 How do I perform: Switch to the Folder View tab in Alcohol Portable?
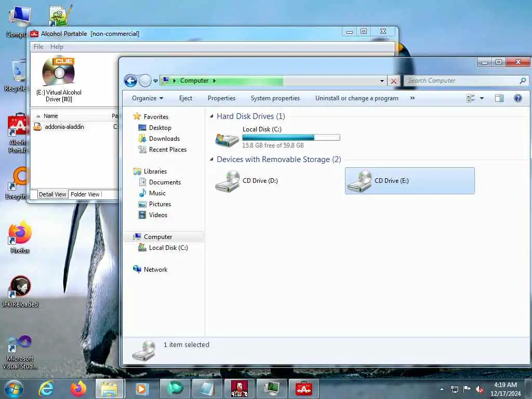[x=85, y=194]
